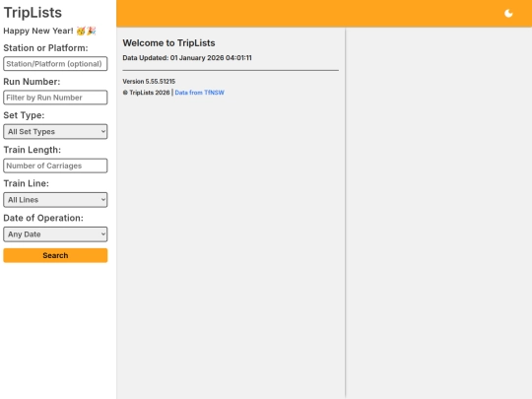Screen dimensions: 532x399
Task: Expand the Train Line dropdown
Action: 55,200
